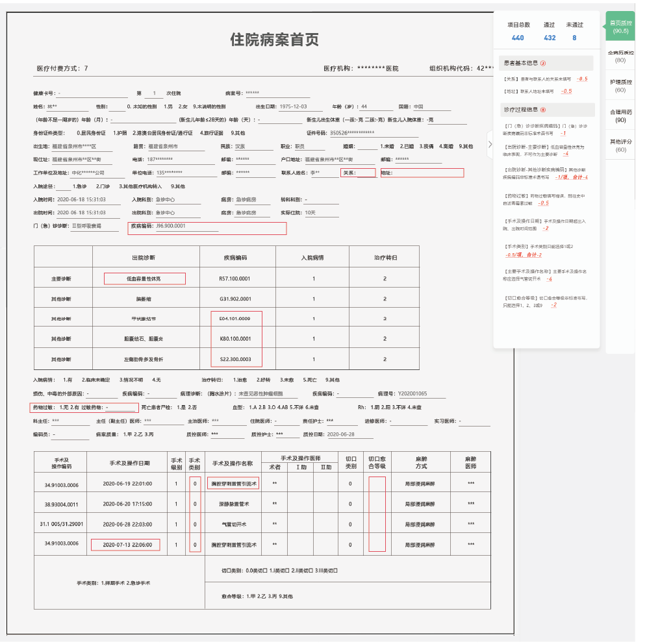
Task: Click disease code S22.300.0003
Action: pyautogui.click(x=235, y=359)
